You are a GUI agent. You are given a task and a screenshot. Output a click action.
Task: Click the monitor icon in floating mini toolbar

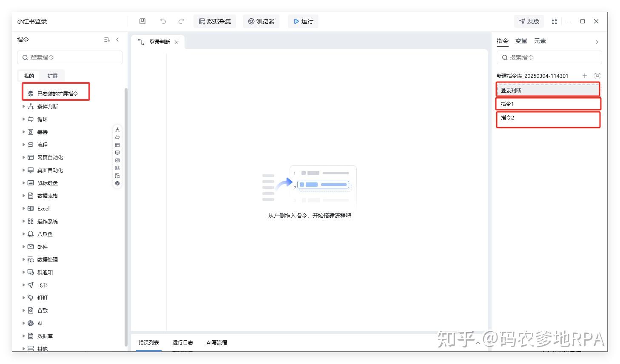pyautogui.click(x=117, y=153)
